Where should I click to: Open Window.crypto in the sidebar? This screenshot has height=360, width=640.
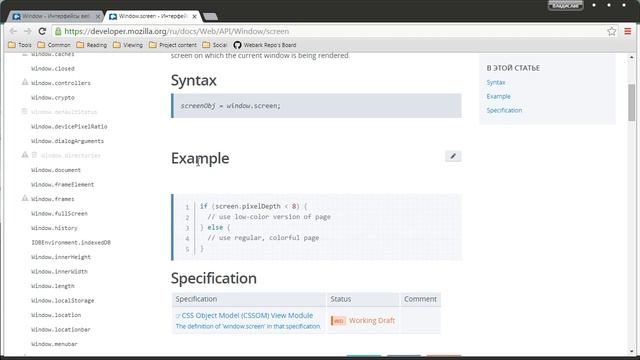53,98
